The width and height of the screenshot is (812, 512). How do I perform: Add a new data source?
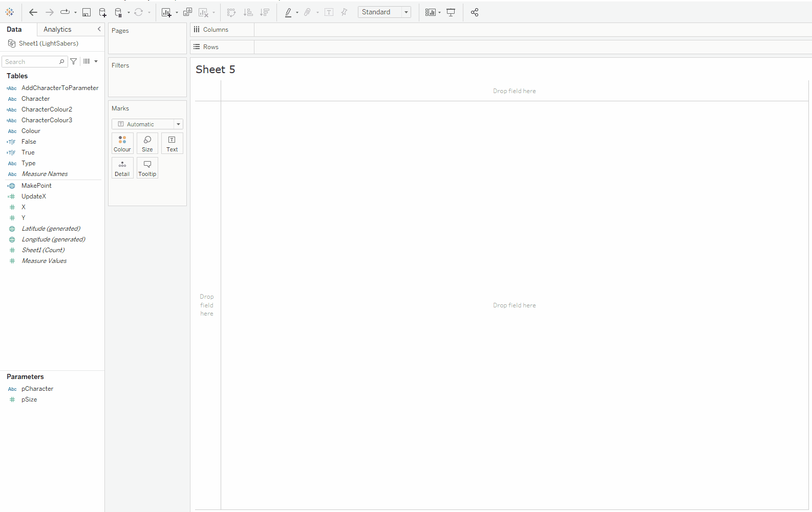click(x=102, y=12)
